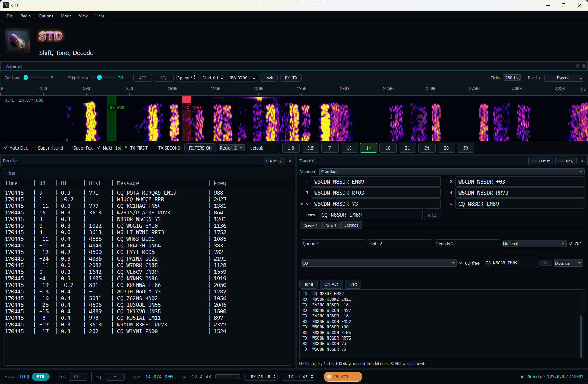Adjust the RX 23 dB gain spinner

(x=274, y=377)
